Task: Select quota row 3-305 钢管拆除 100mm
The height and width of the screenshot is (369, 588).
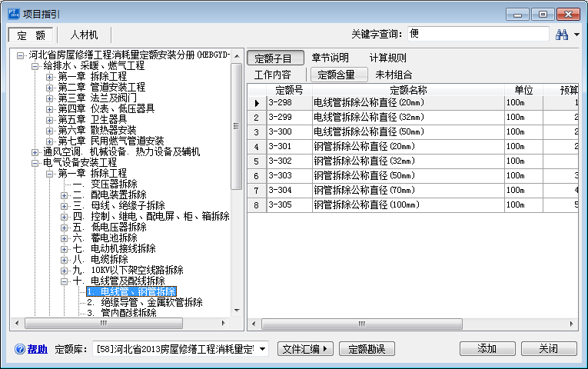Action: 413,205
